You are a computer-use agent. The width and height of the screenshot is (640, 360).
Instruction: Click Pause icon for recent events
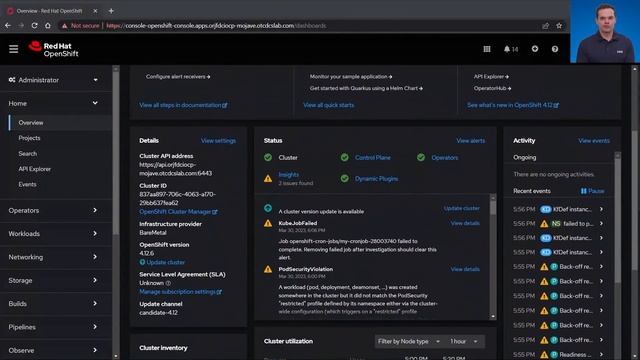[584, 191]
